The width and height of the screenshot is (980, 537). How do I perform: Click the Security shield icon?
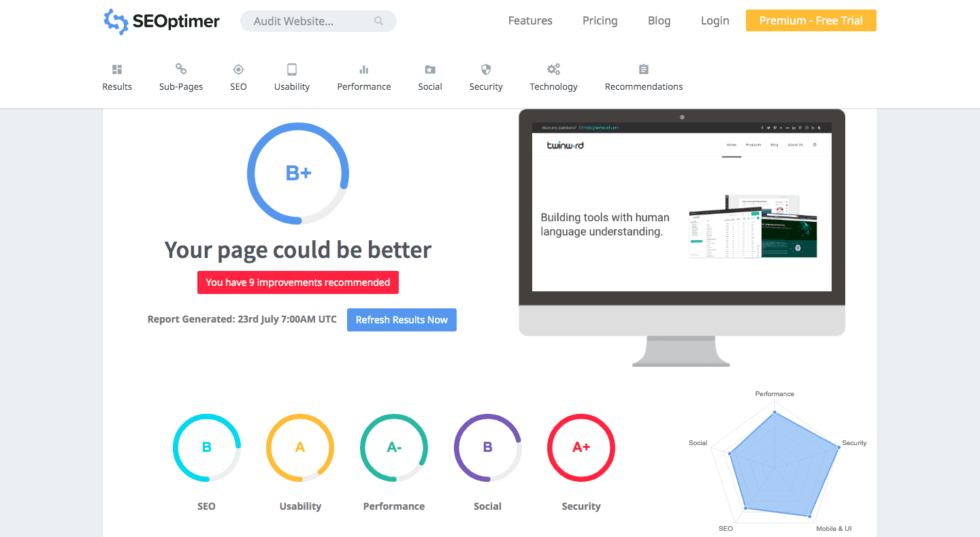[x=486, y=69]
